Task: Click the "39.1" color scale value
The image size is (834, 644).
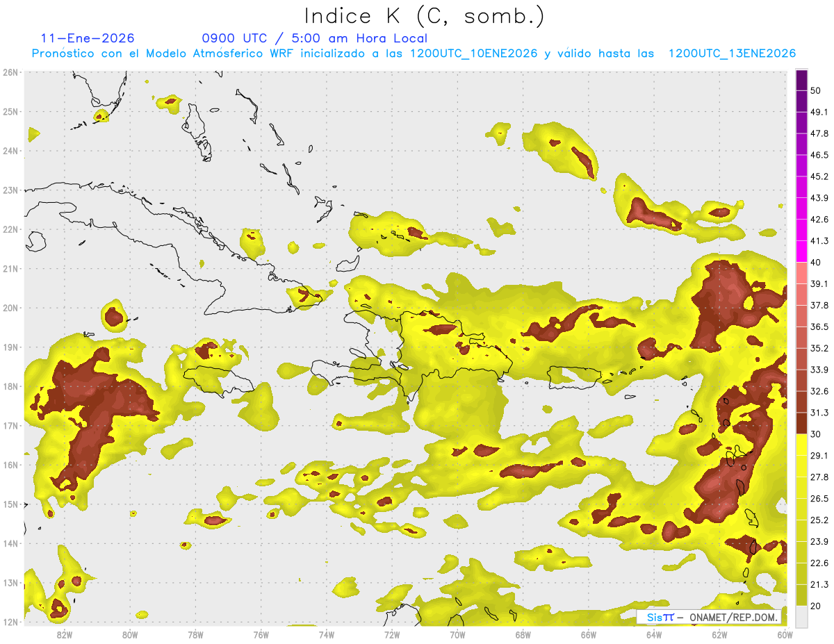Action: pyautogui.click(x=819, y=283)
